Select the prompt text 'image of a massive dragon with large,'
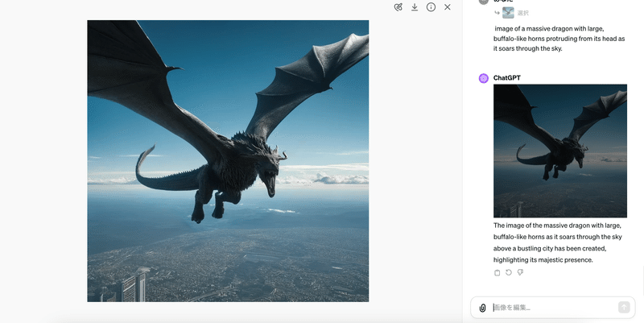Screen dimensions: 644x323 click(549, 29)
